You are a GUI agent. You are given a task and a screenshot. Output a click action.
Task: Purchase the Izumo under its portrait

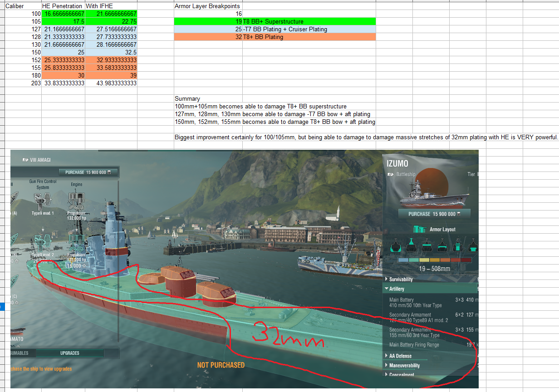pos(434,214)
